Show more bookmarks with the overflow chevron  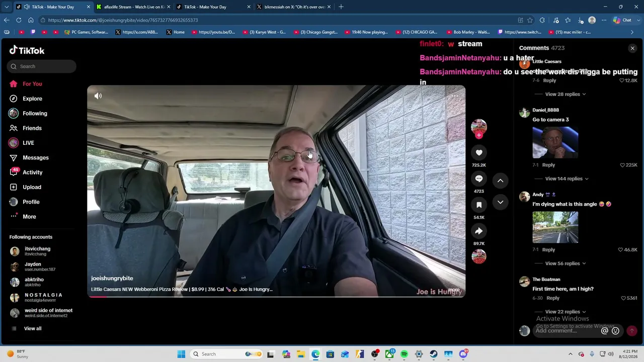click(x=632, y=32)
